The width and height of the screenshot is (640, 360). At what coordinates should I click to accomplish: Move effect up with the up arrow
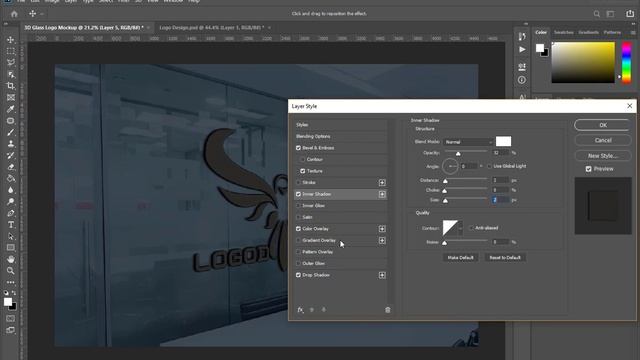(x=312, y=310)
